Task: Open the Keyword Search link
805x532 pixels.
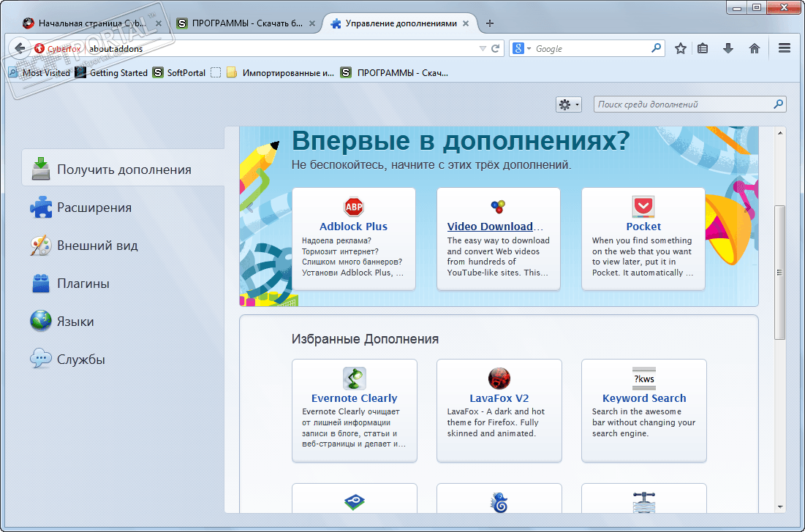Action: [x=644, y=398]
